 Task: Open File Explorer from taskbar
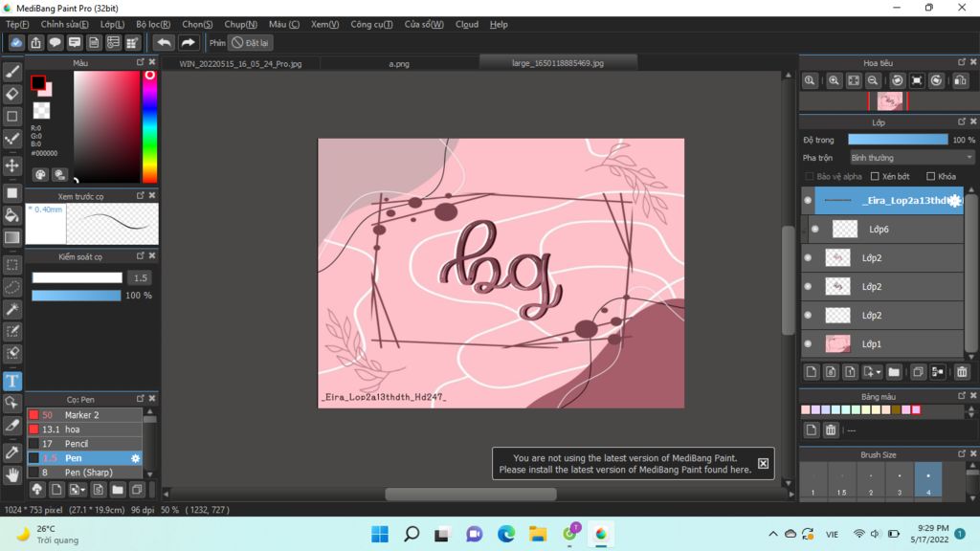[538, 534]
